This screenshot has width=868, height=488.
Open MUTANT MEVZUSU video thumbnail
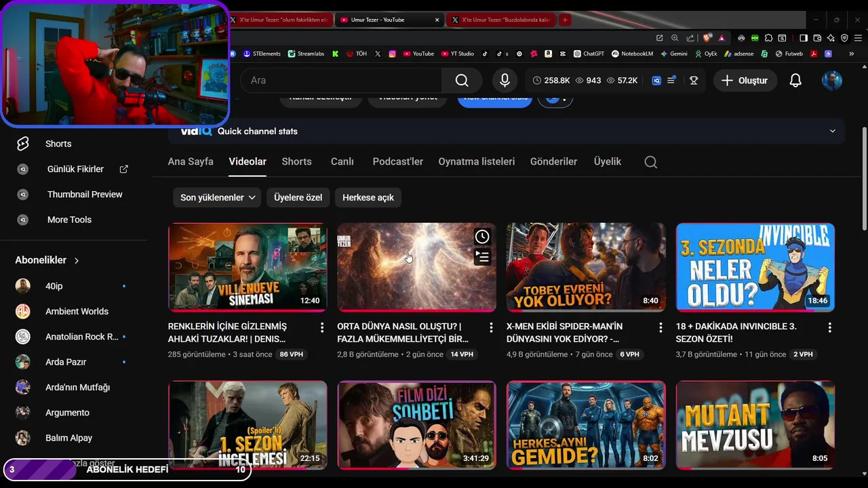[755, 425]
